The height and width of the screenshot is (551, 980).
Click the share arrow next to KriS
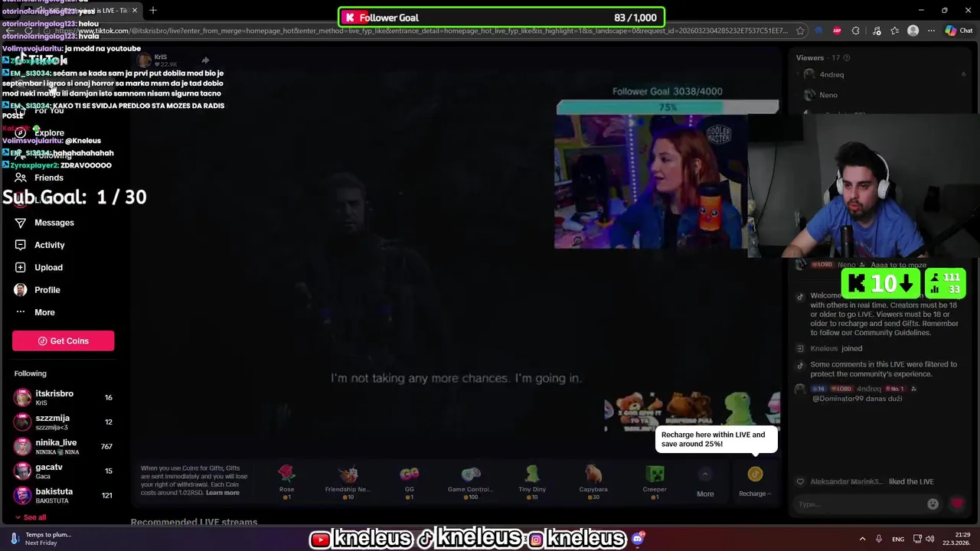(205, 60)
